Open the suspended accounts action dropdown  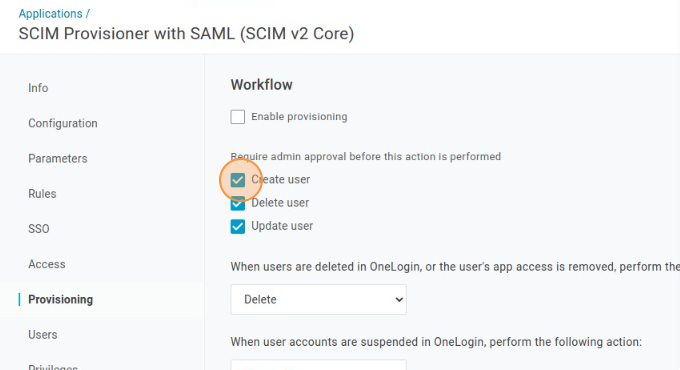[318, 365]
